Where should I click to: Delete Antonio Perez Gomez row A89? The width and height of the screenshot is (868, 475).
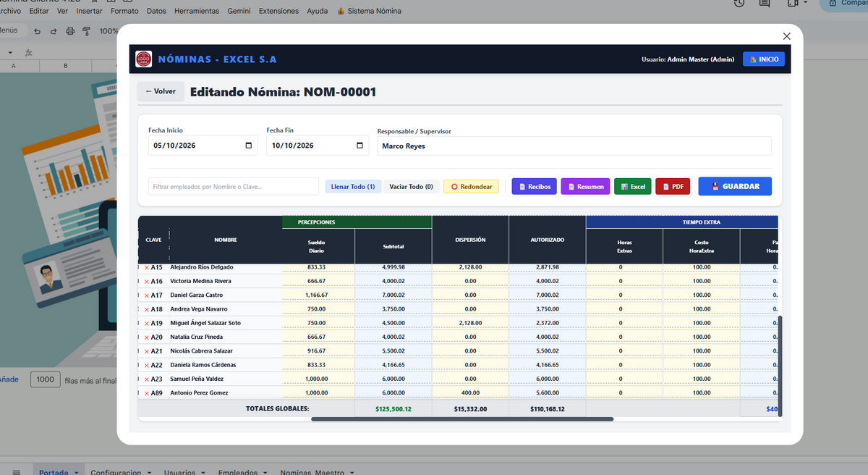click(x=146, y=393)
